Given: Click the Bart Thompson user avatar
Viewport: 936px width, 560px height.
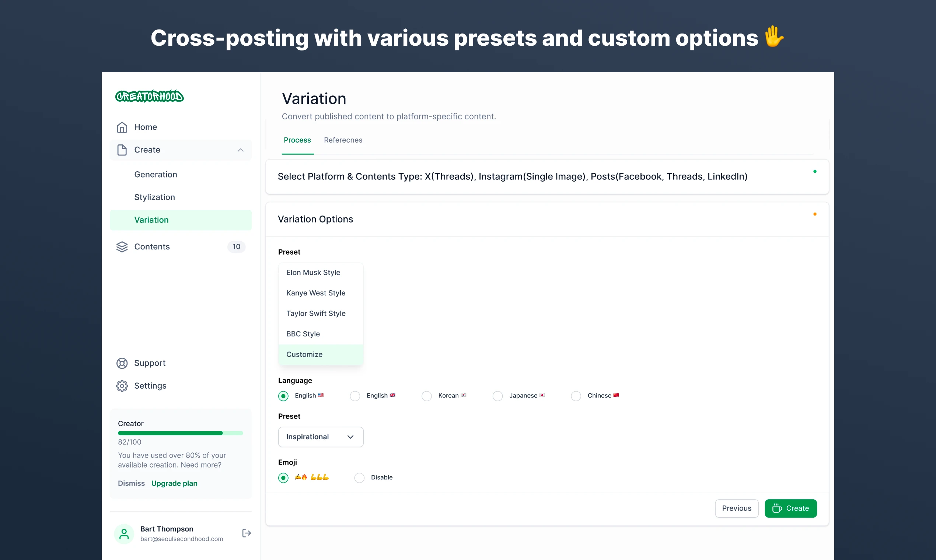Looking at the screenshot, I should click(124, 533).
